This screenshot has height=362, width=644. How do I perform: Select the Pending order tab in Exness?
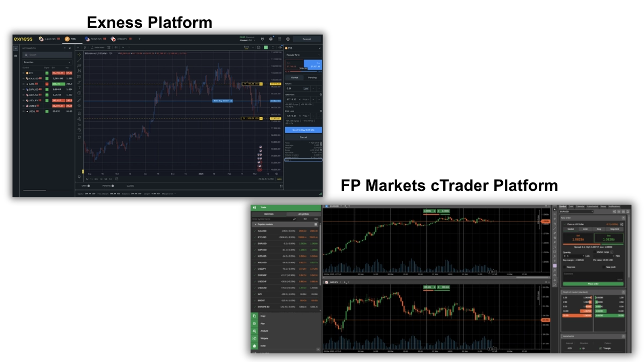312,78
